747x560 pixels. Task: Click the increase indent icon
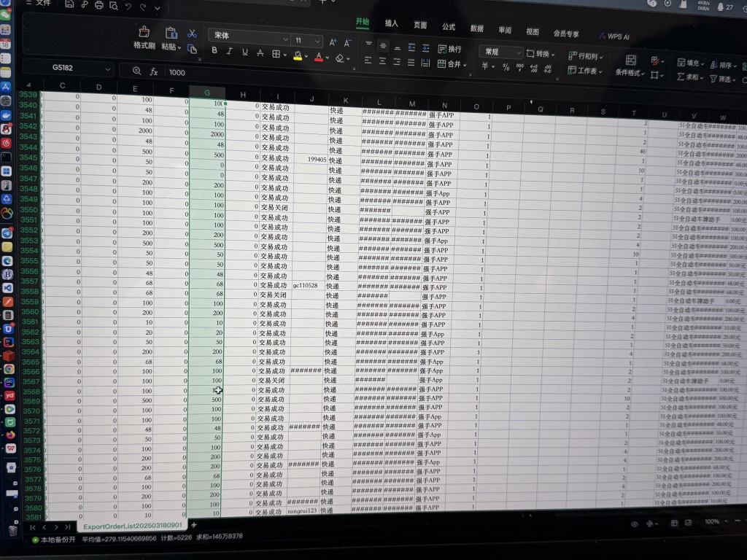(x=426, y=48)
